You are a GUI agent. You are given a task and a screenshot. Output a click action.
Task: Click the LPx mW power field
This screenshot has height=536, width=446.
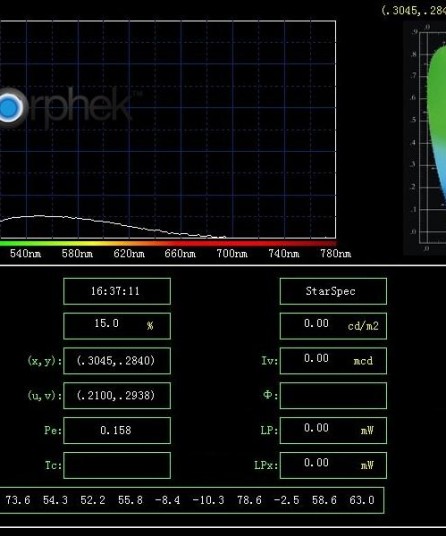[x=333, y=466]
